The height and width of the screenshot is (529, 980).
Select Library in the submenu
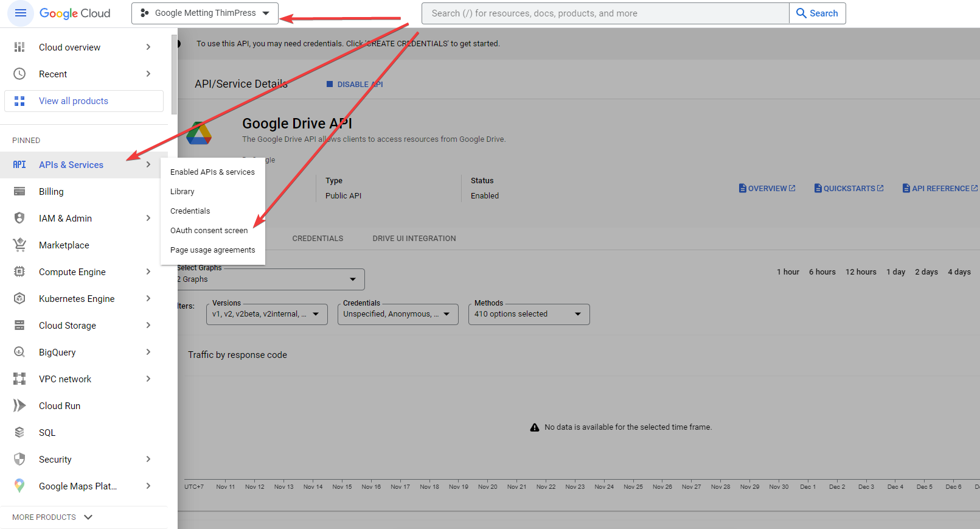click(x=212, y=192)
